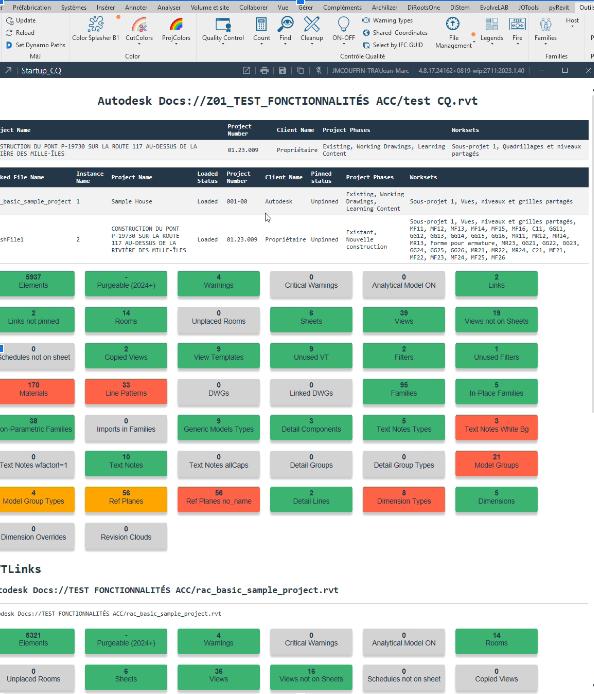Click the Reload icon
The width and height of the screenshot is (594, 694).
(x=9, y=32)
